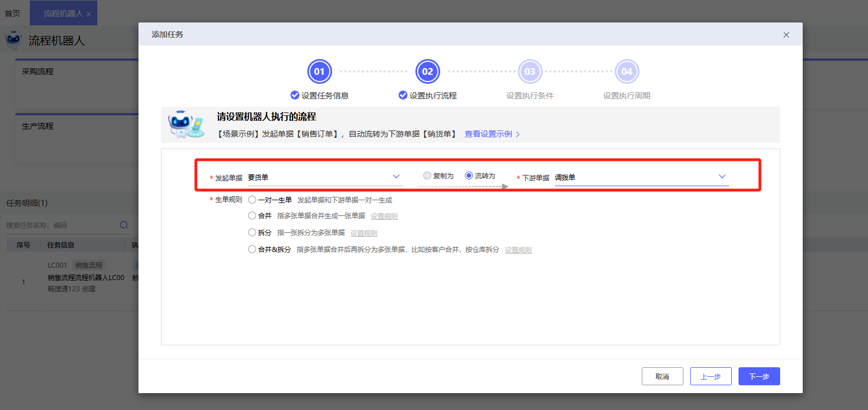Choose the 合并 rule radio
Viewport: 868px width, 410px height.
[252, 215]
